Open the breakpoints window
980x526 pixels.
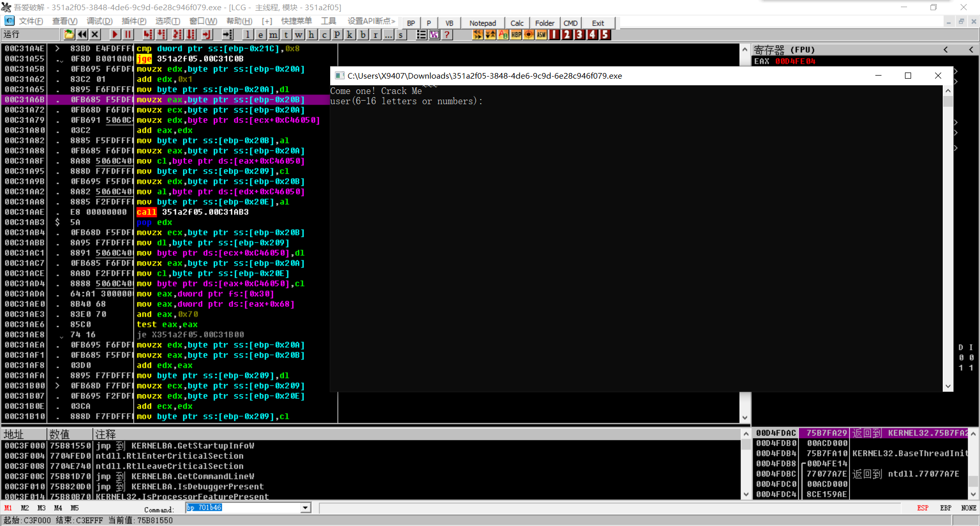362,34
